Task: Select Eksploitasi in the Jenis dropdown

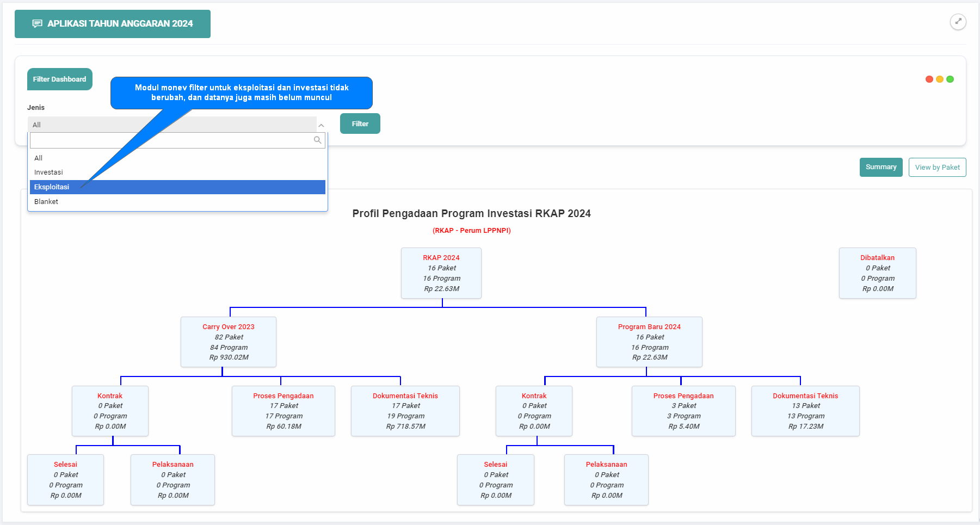Action: tap(52, 187)
